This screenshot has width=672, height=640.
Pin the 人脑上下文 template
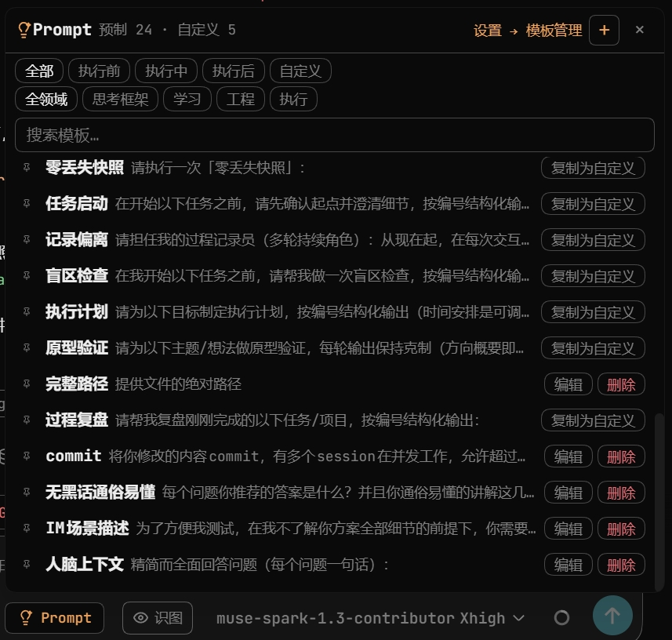[27, 564]
